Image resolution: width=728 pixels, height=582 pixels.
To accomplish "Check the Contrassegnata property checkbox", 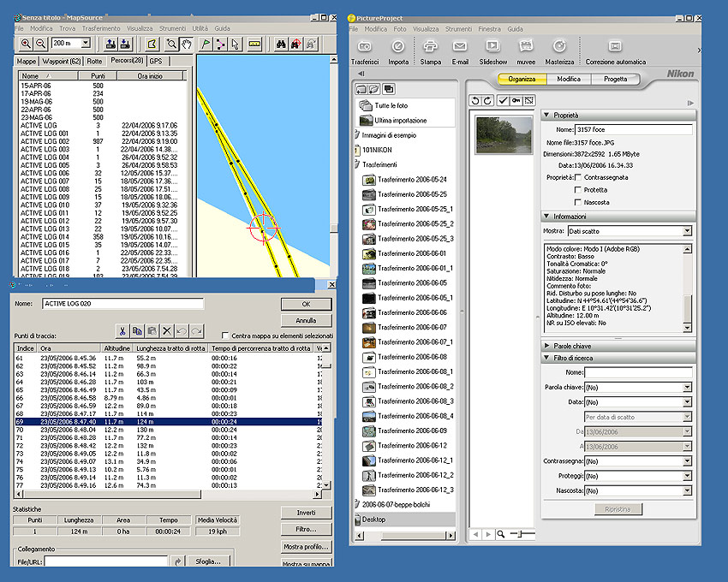I will [x=578, y=177].
